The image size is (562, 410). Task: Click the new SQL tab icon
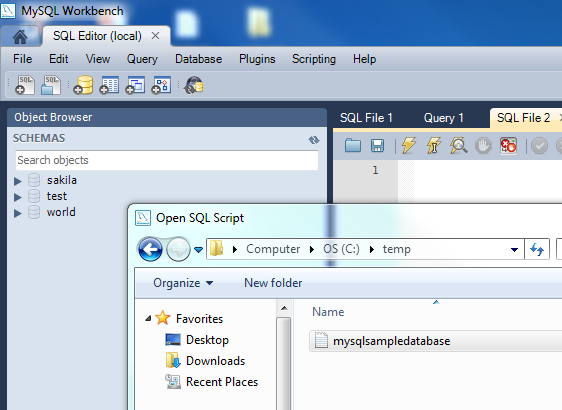pos(25,85)
